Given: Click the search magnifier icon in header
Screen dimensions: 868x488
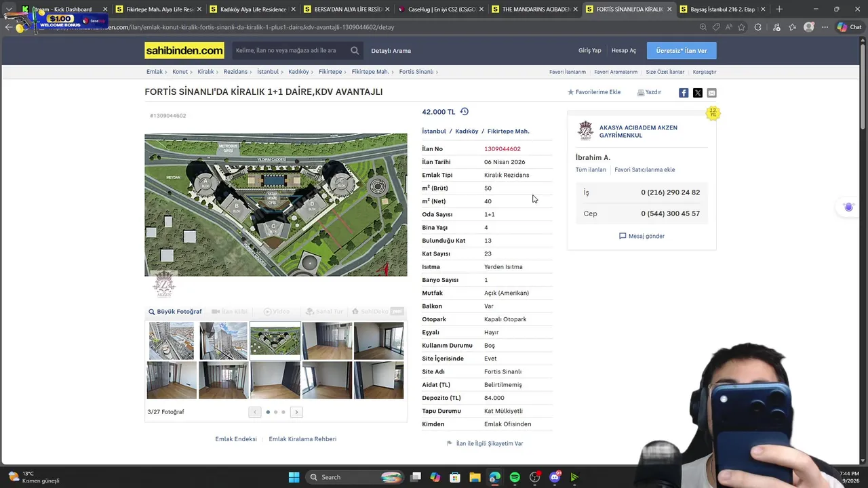Looking at the screenshot, I should (x=355, y=51).
